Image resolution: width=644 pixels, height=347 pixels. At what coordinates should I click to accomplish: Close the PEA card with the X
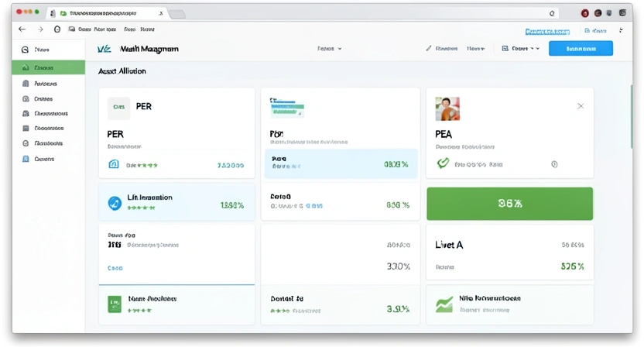[x=581, y=106]
